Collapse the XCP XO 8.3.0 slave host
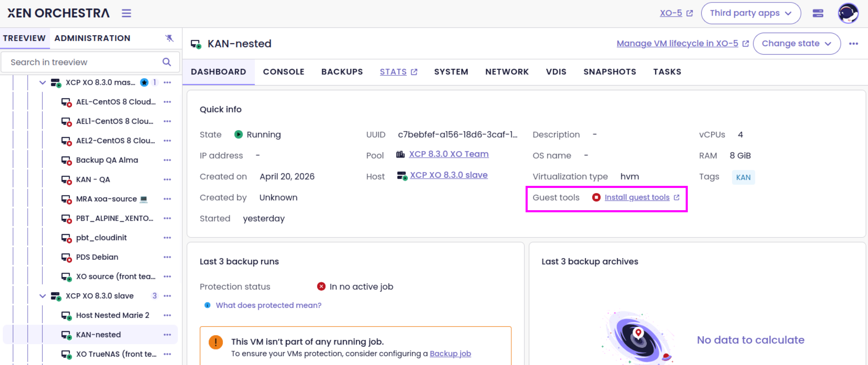The height and width of the screenshot is (365, 868). coord(42,296)
